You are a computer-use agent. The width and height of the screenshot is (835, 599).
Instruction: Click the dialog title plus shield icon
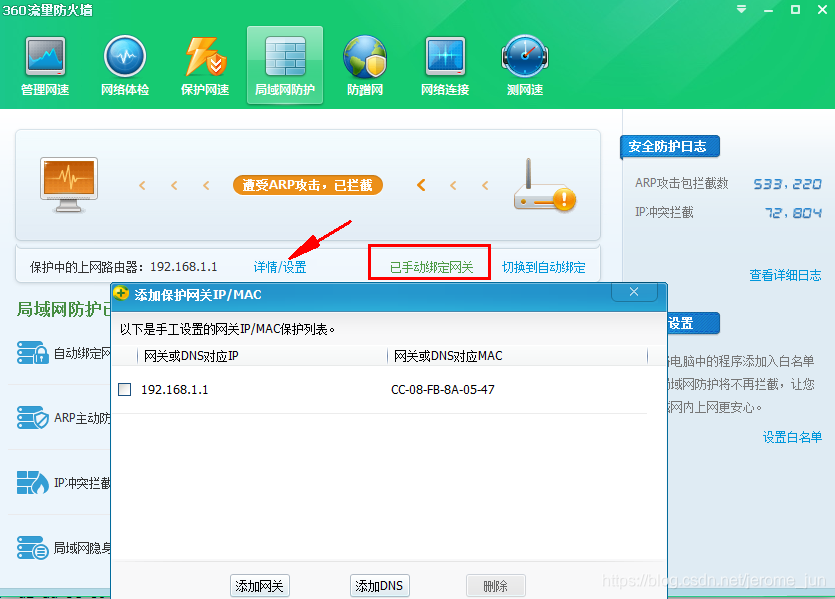(121, 293)
